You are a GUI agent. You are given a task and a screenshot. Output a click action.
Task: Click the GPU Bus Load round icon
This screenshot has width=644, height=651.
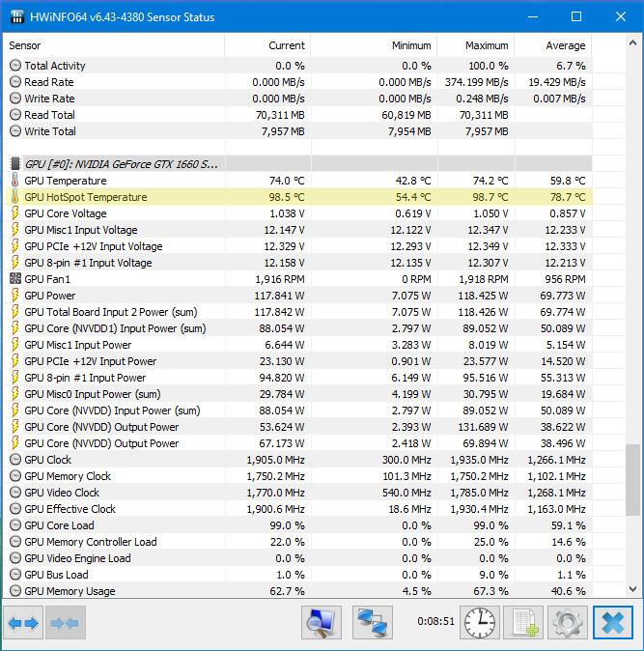pos(14,574)
